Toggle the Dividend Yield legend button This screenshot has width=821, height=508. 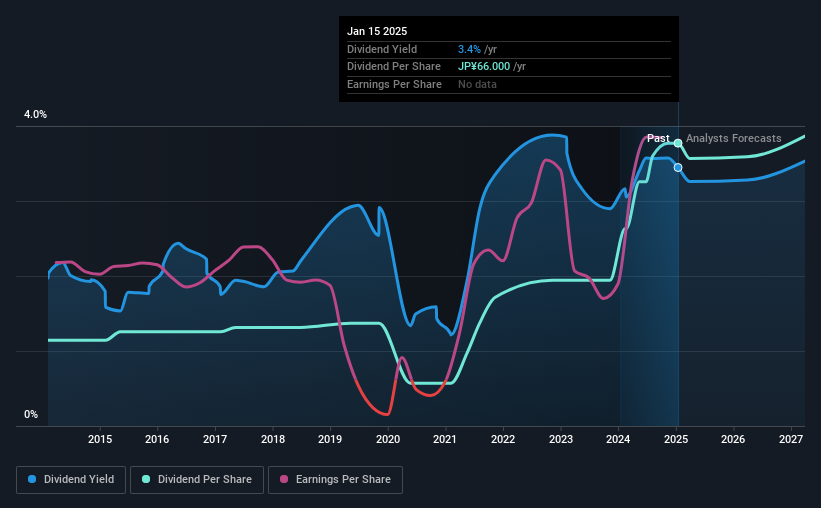tap(71, 480)
